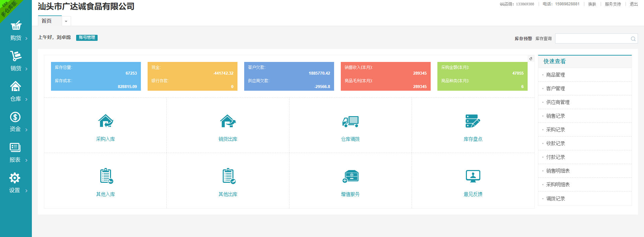Click the 库存盘点 inventory check icon
This screenshot has width=644, height=237.
pyautogui.click(x=473, y=121)
